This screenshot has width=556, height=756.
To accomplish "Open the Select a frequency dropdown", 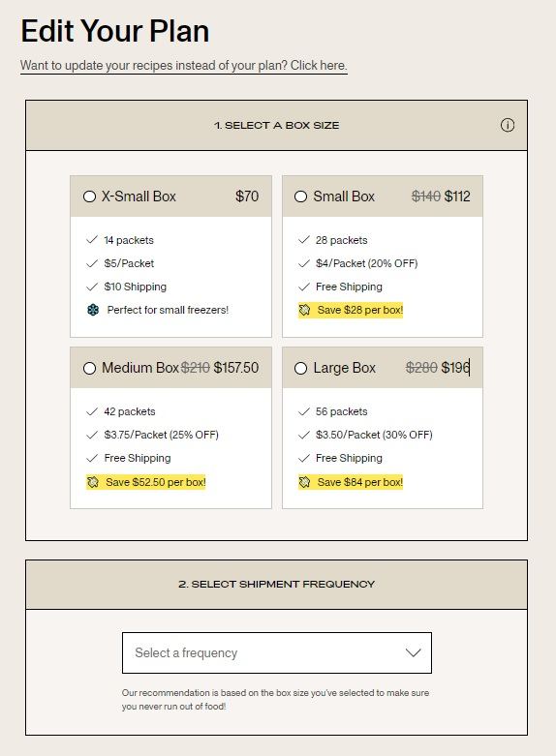I will click(277, 652).
